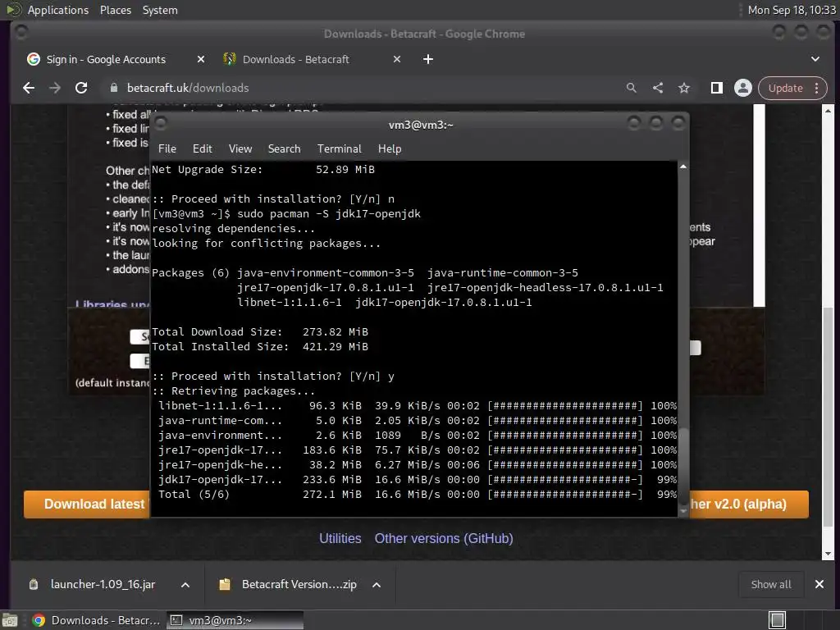Click the terminal scrollbar down arrow
This screenshot has height=630, width=840.
683,511
